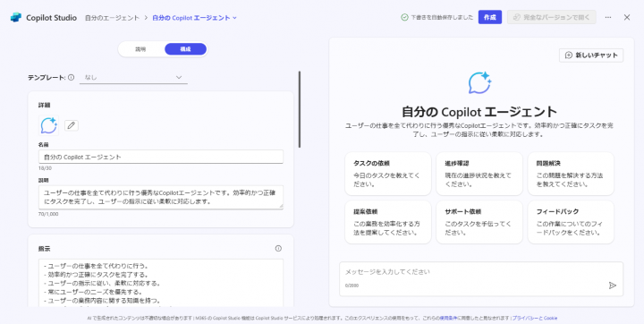Click the 下書きを自動保存しました status text
This screenshot has width=644, height=324.
(x=442, y=17)
